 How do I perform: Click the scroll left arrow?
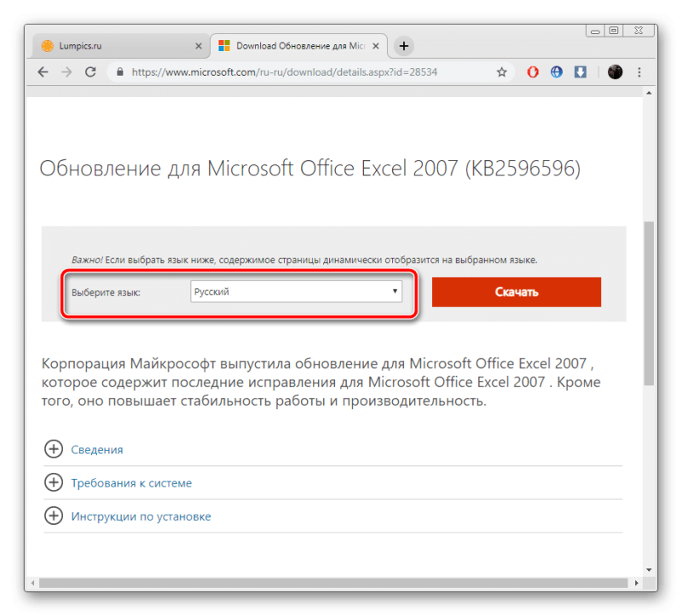click(x=32, y=583)
